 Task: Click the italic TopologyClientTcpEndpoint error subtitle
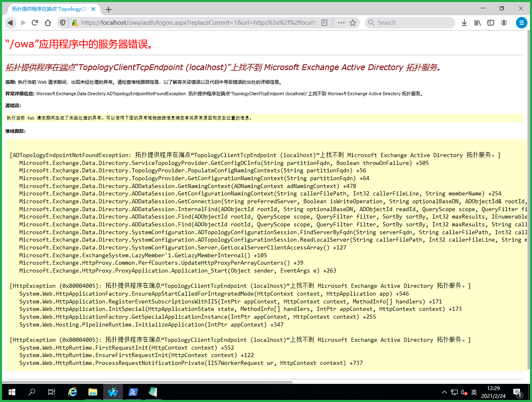point(223,67)
